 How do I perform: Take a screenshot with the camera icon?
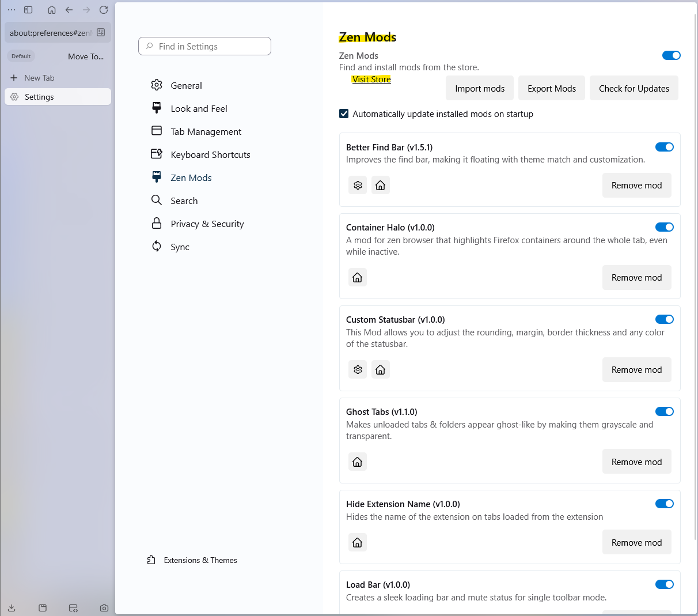click(x=104, y=608)
